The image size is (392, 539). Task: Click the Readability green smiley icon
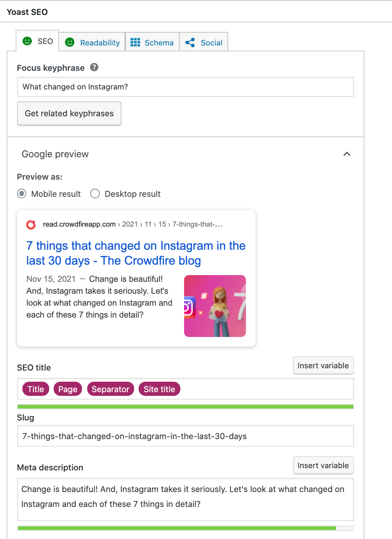pos(70,42)
